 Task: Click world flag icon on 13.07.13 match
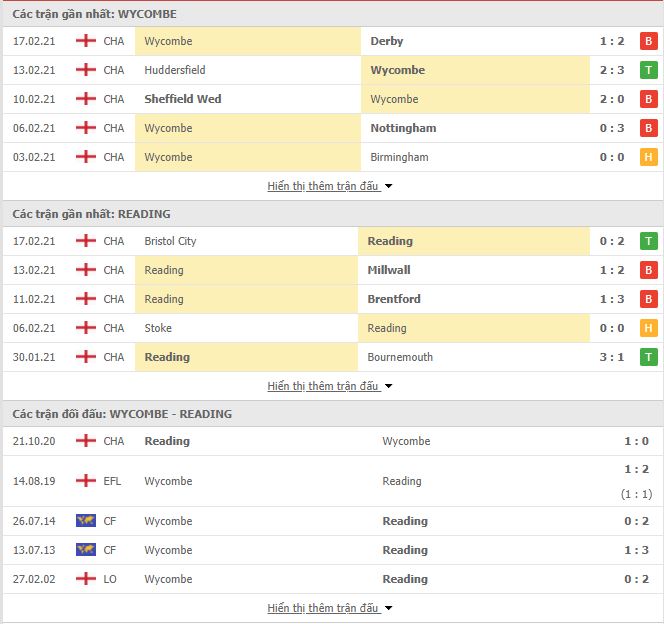(86, 549)
